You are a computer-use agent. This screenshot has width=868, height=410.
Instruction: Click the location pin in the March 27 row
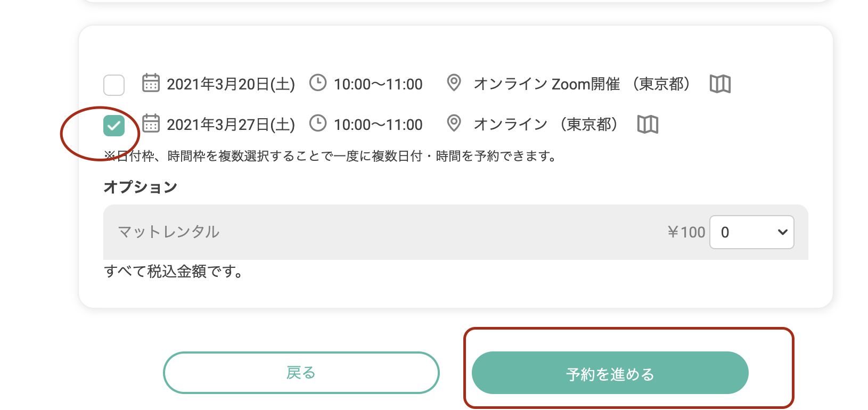point(454,124)
